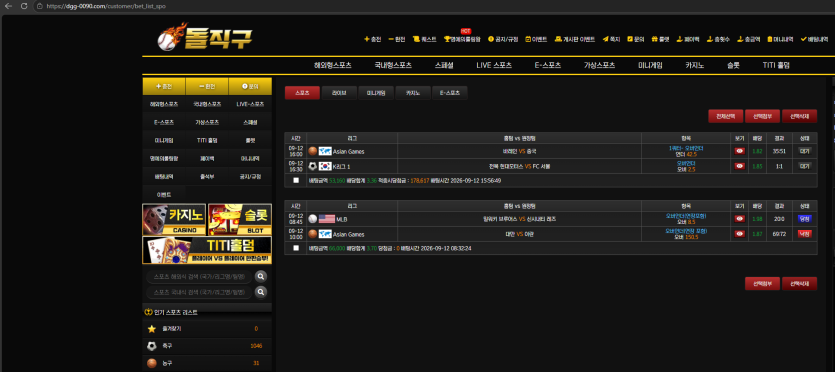Select the red 스포츠 tab

[x=302, y=93]
